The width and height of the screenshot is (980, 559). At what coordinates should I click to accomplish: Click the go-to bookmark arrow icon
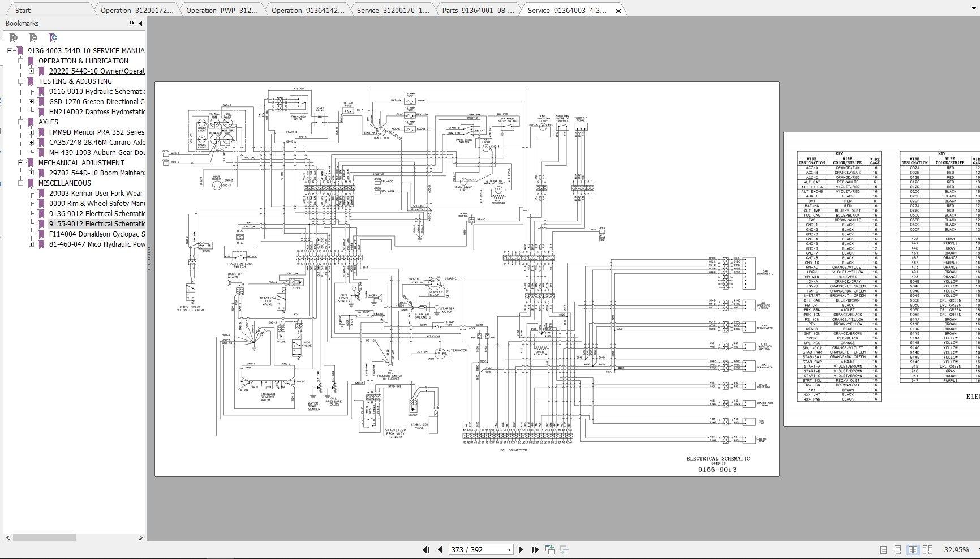pos(53,38)
